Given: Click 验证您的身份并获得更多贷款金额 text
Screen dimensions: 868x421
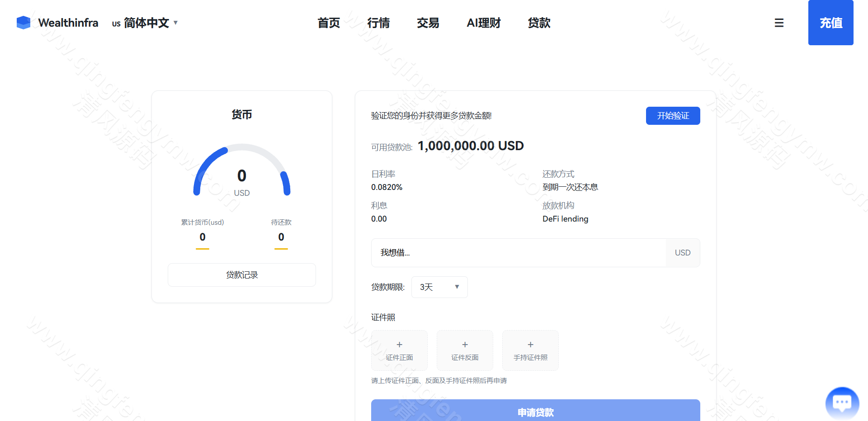Looking at the screenshot, I should [431, 116].
